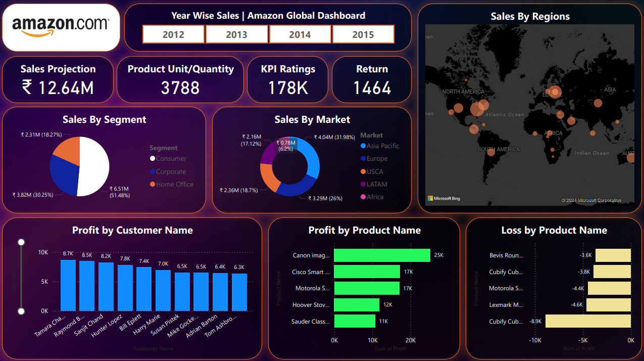Select the bottom Cubify -8.9K loss bar

pyautogui.click(x=588, y=321)
